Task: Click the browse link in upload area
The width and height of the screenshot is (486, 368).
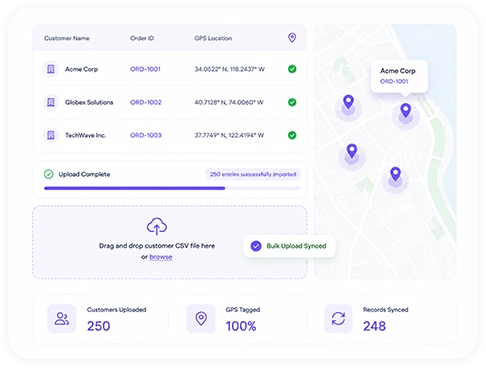Action: [x=161, y=257]
